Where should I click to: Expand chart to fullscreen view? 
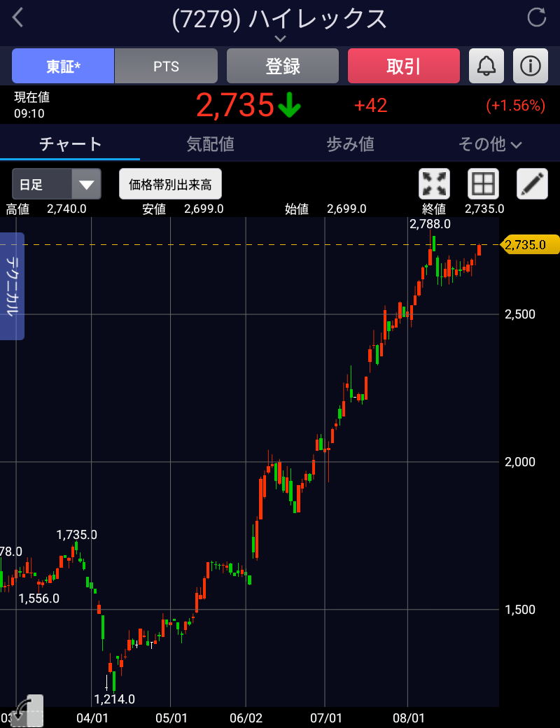pyautogui.click(x=434, y=184)
